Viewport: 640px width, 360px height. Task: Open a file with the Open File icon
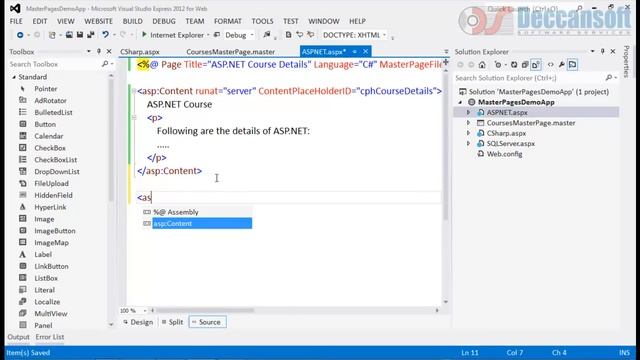click(69, 35)
